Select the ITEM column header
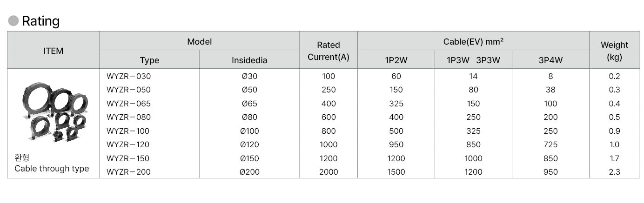The width and height of the screenshot is (644, 203). 54,51
